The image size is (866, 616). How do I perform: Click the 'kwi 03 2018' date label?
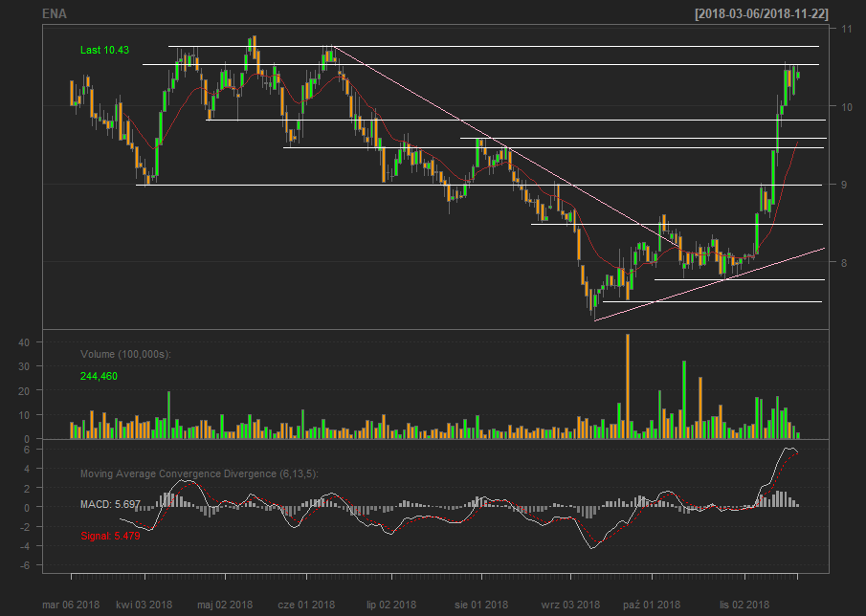click(x=144, y=605)
